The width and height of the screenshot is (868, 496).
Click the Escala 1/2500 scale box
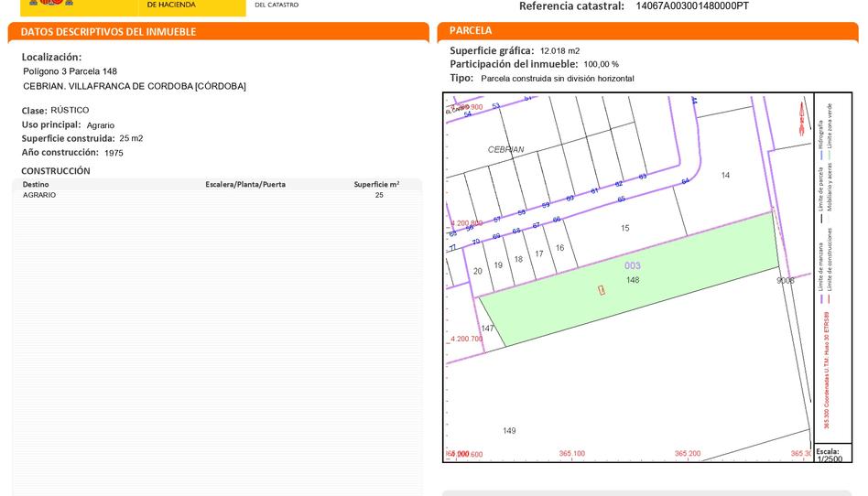point(829,454)
